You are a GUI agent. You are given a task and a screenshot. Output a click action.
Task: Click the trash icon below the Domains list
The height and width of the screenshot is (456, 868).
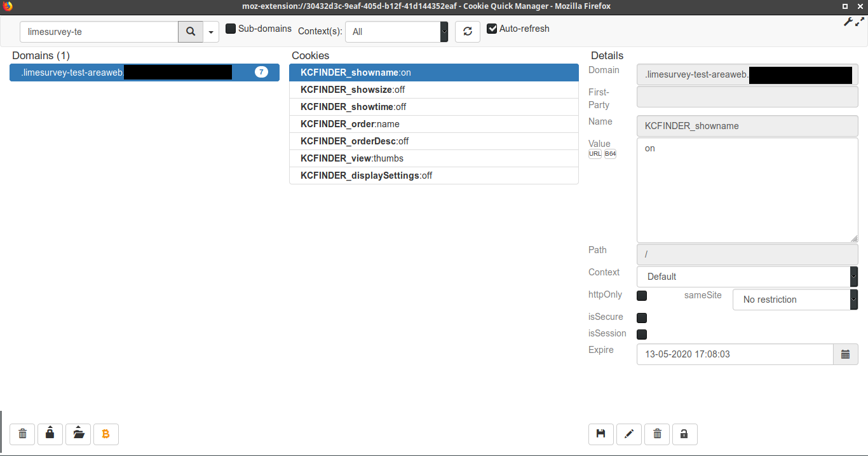coord(23,434)
